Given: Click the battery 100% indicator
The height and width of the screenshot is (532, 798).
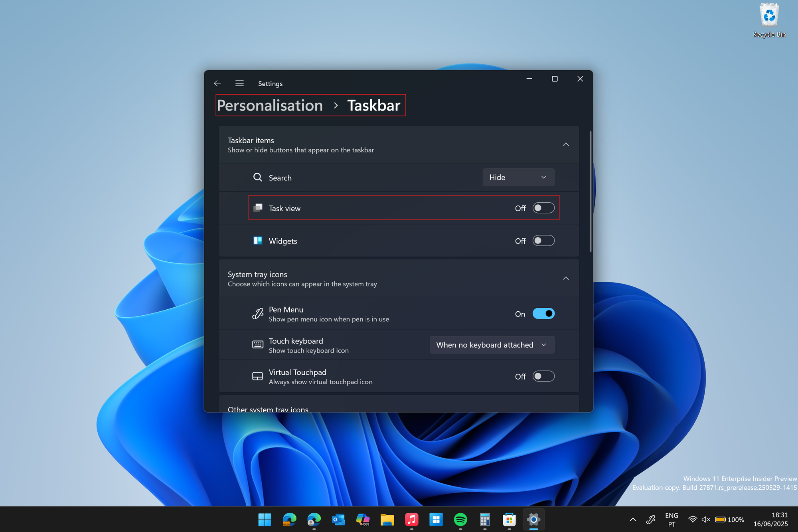Looking at the screenshot, I should tap(729, 520).
